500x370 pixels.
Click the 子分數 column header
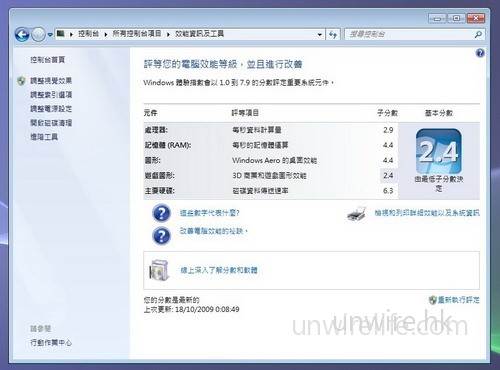[387, 113]
